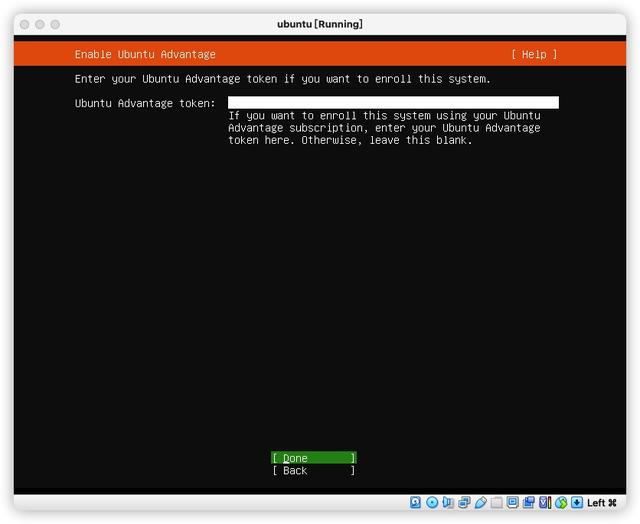Click the 'ubuntu [Running]' window title
The image size is (640, 524).
click(320, 24)
